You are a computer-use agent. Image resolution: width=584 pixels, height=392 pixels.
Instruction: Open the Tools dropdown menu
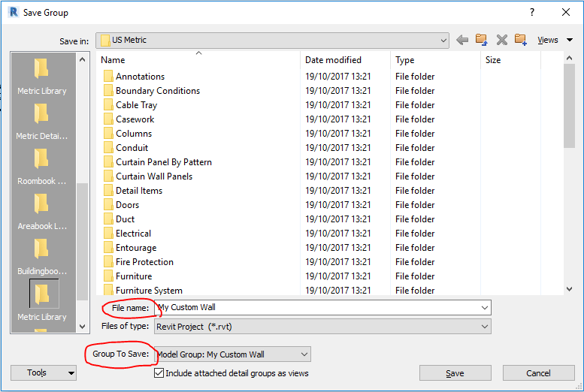(44, 372)
